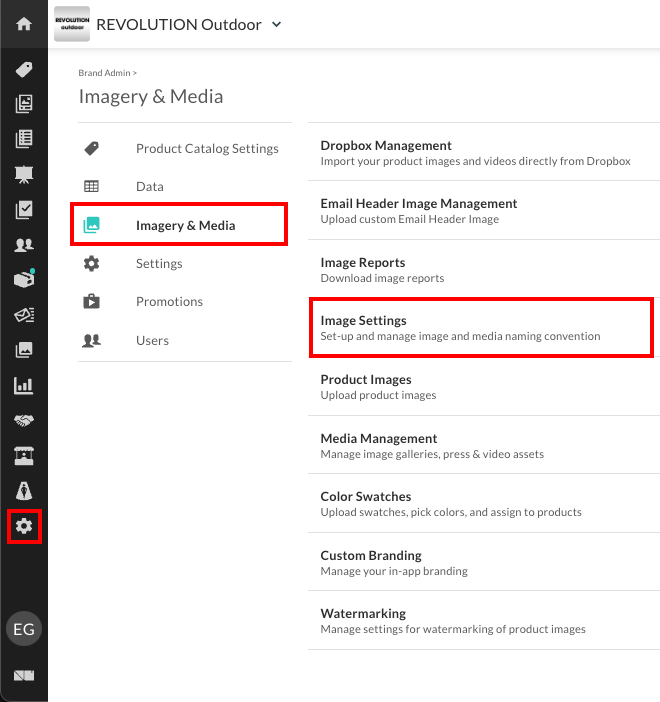660x702 pixels.
Task: Open the storefront booth icon in sidebar
Action: click(24, 456)
